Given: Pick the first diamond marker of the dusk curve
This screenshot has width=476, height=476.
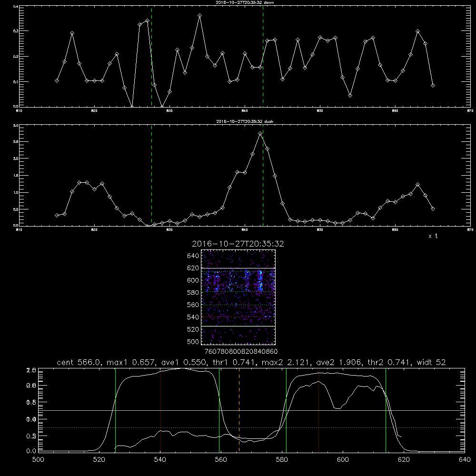Looking at the screenshot, I should pos(57,215).
